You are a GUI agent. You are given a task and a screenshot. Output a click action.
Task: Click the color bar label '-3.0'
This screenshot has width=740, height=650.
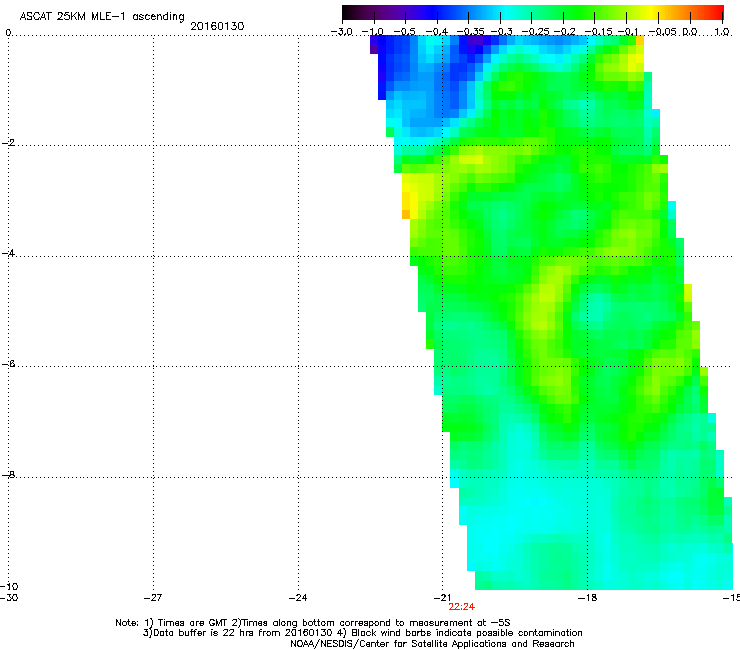coord(341,32)
